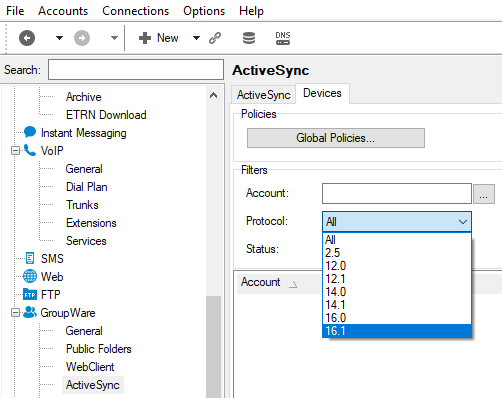The image size is (502, 398).
Task: Collapse the GroupWare tree node
Action: pos(15,313)
